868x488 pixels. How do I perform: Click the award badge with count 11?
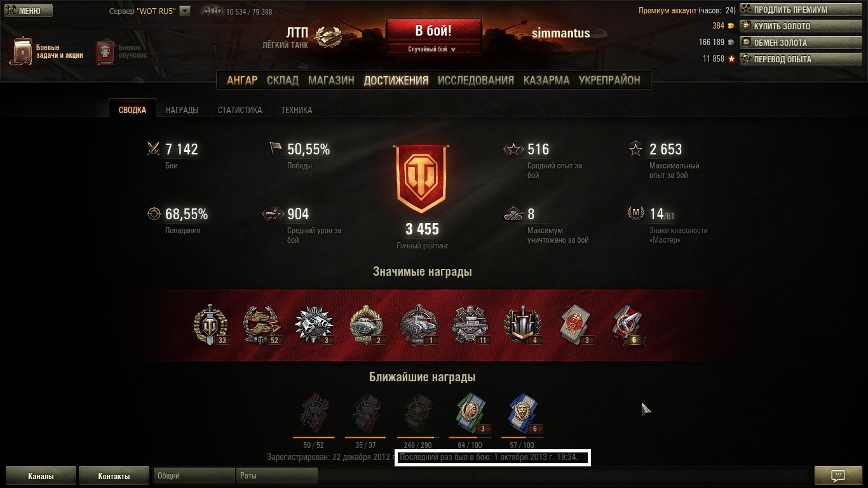470,324
